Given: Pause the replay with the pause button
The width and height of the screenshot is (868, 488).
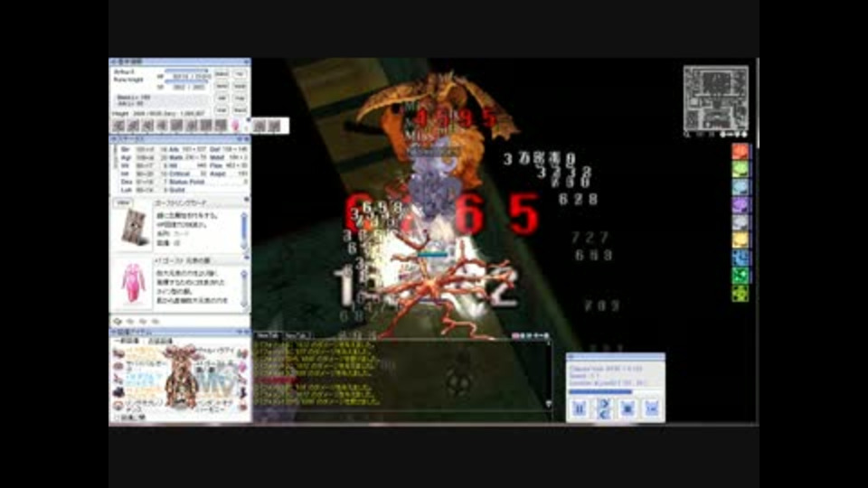Looking at the screenshot, I should tap(579, 408).
